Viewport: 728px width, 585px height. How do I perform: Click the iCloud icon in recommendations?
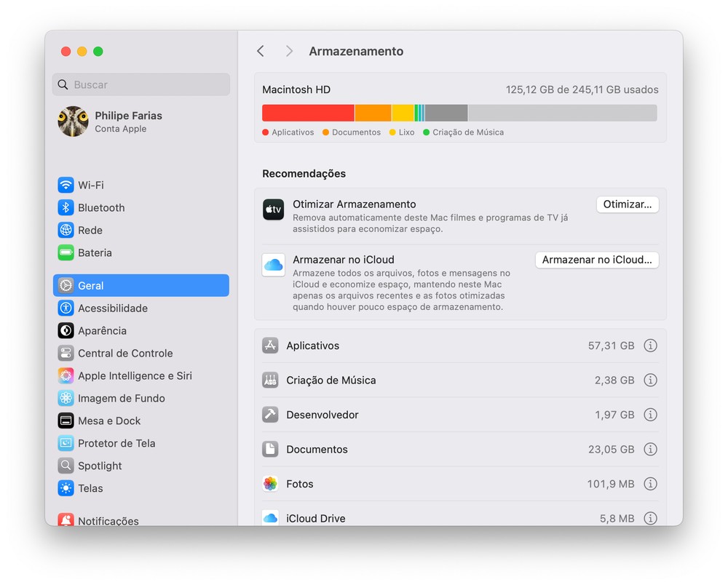tap(274, 265)
